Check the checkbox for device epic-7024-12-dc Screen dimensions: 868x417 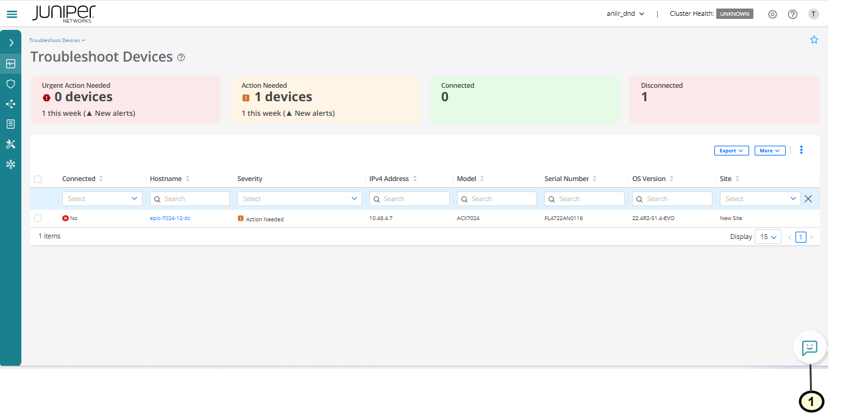coord(38,218)
